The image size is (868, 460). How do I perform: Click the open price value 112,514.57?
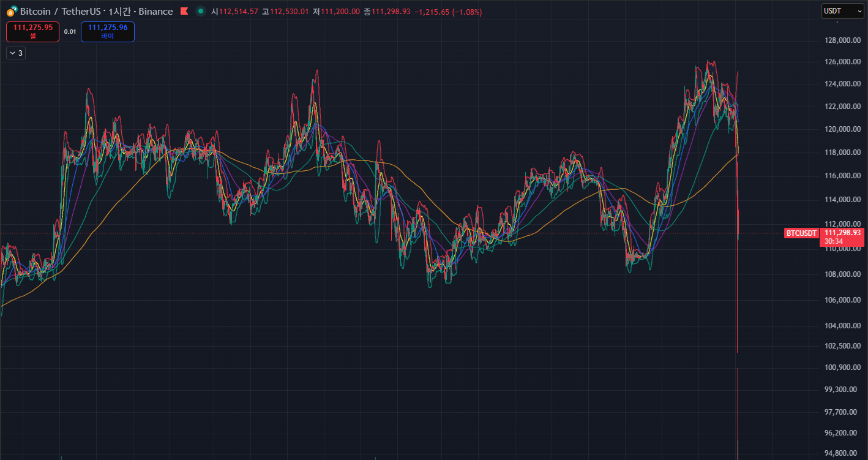[239, 12]
